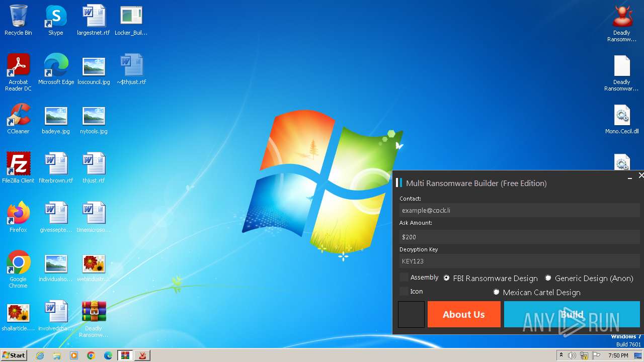Switch to ransomware builder taskbar button
The image size is (644, 362).
pos(143,355)
